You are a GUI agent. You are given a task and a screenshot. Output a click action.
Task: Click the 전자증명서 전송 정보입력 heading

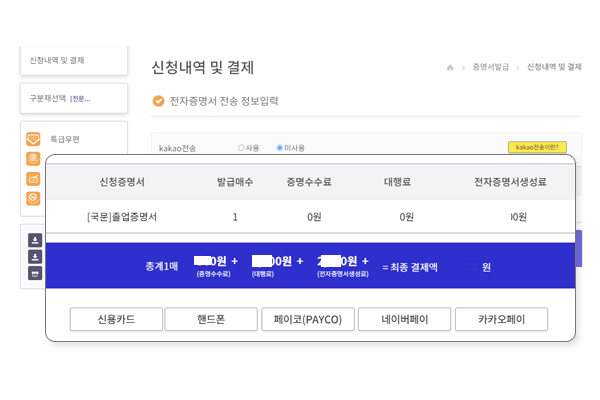(x=224, y=101)
